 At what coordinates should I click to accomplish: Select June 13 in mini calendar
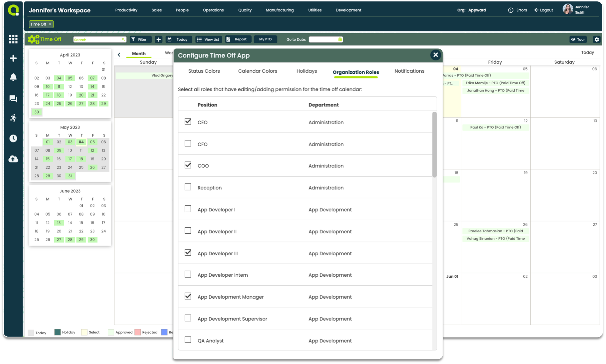pos(59,223)
